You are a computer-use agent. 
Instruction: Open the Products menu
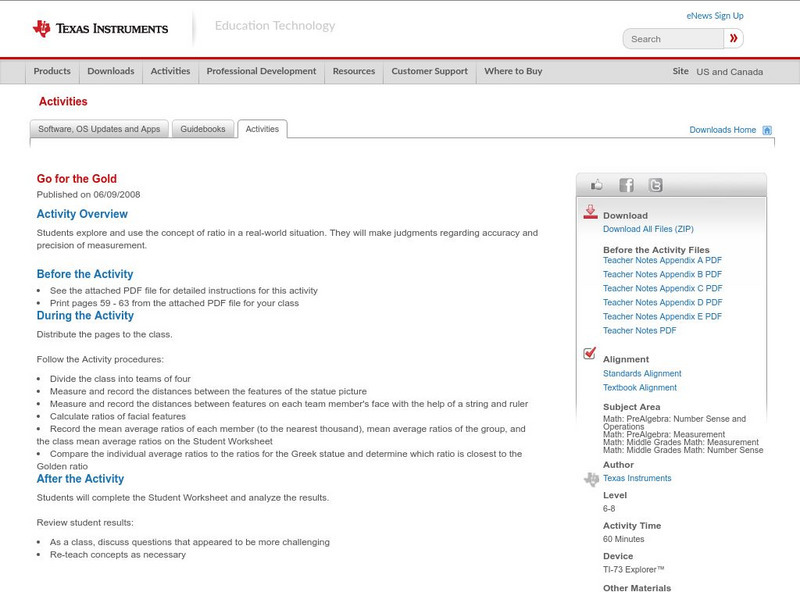pyautogui.click(x=52, y=71)
